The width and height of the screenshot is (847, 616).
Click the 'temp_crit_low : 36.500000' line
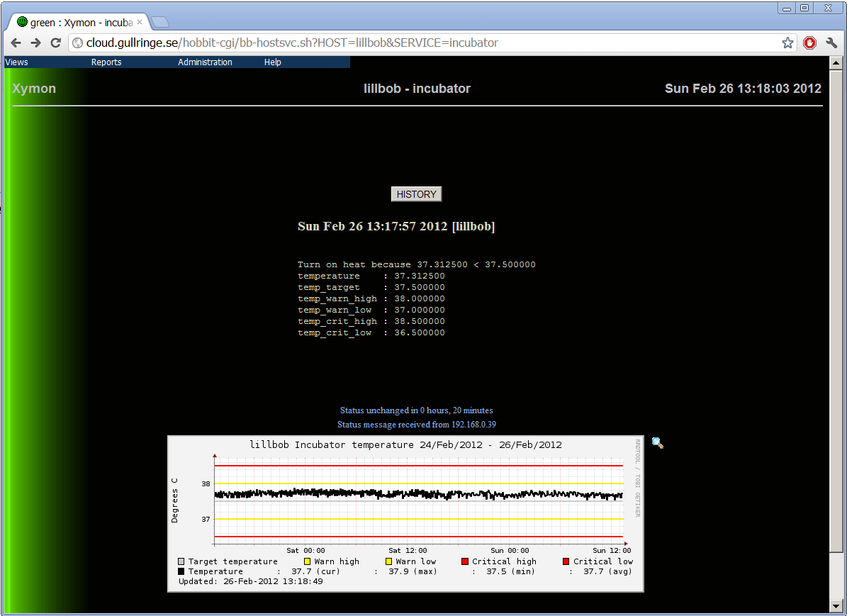coord(371,333)
